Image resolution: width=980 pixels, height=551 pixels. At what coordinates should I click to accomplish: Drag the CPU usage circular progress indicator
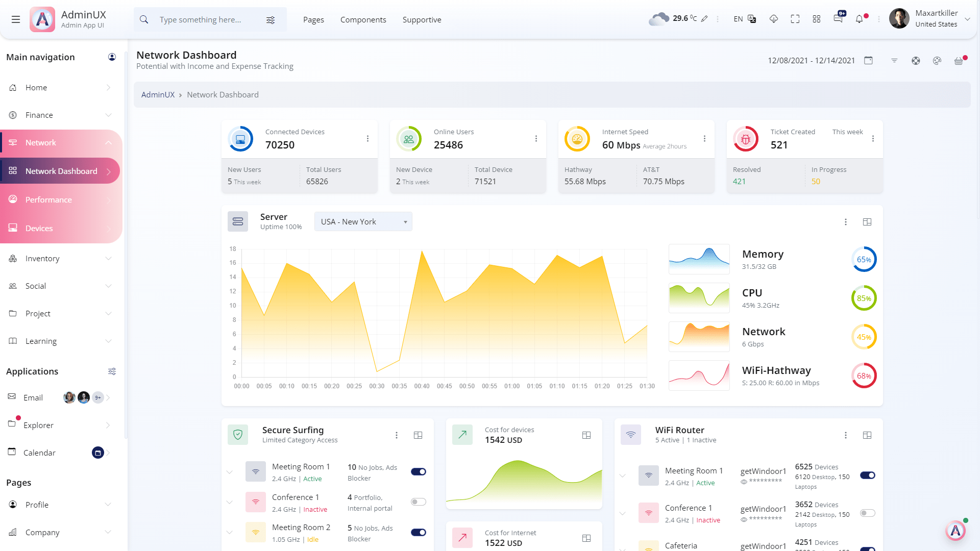point(864,298)
